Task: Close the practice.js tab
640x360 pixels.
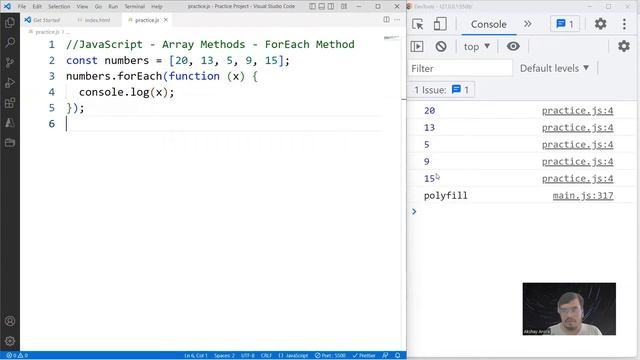Action: click(166, 20)
